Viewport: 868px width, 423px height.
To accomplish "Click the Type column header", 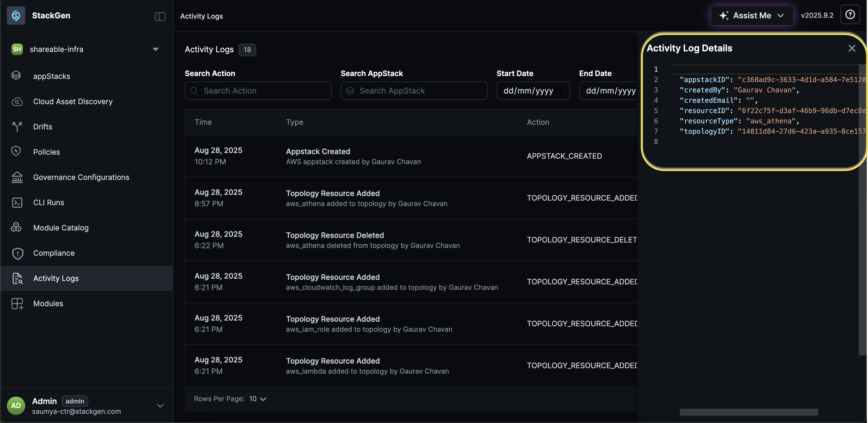I will coord(294,123).
